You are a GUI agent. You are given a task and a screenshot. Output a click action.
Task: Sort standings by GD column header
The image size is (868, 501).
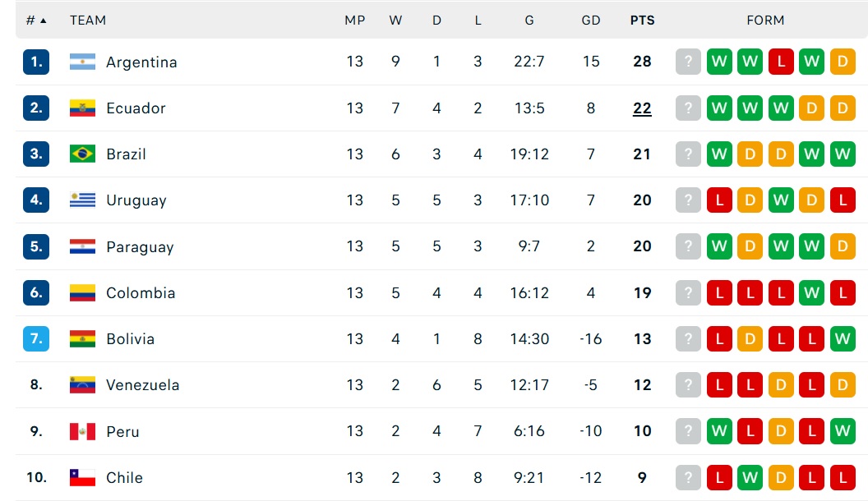tap(591, 21)
